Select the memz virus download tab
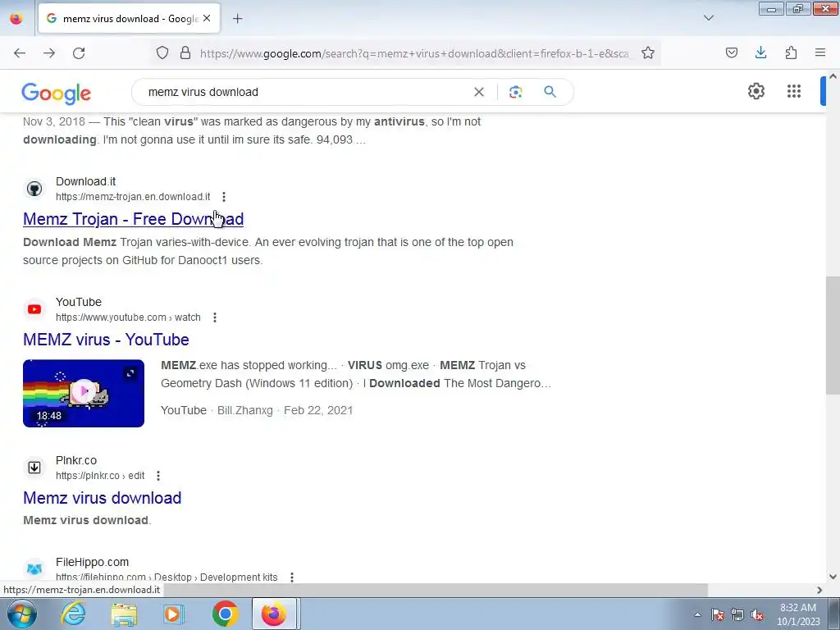The width and height of the screenshot is (840, 630). coord(129,19)
